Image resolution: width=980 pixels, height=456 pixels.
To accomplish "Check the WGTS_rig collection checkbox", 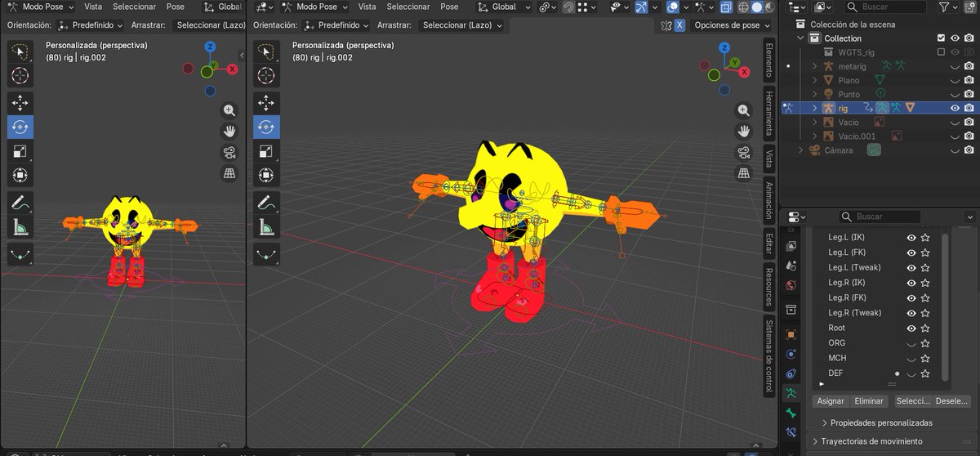I will coord(942,52).
